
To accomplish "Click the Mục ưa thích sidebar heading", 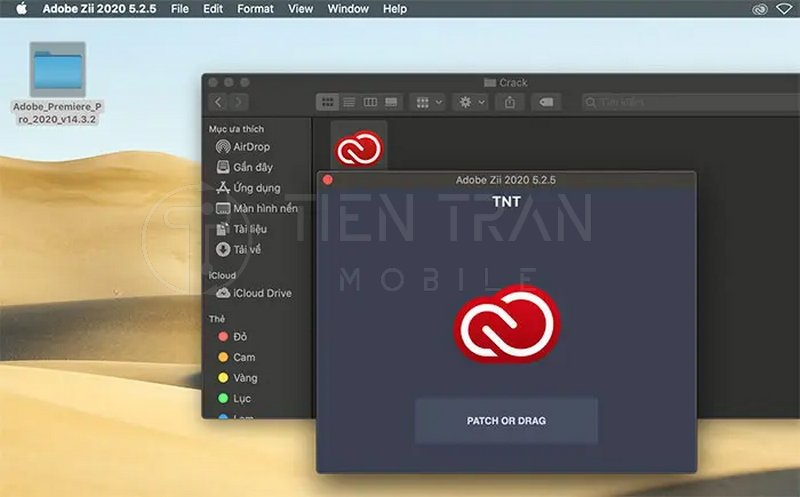I will tap(236, 129).
